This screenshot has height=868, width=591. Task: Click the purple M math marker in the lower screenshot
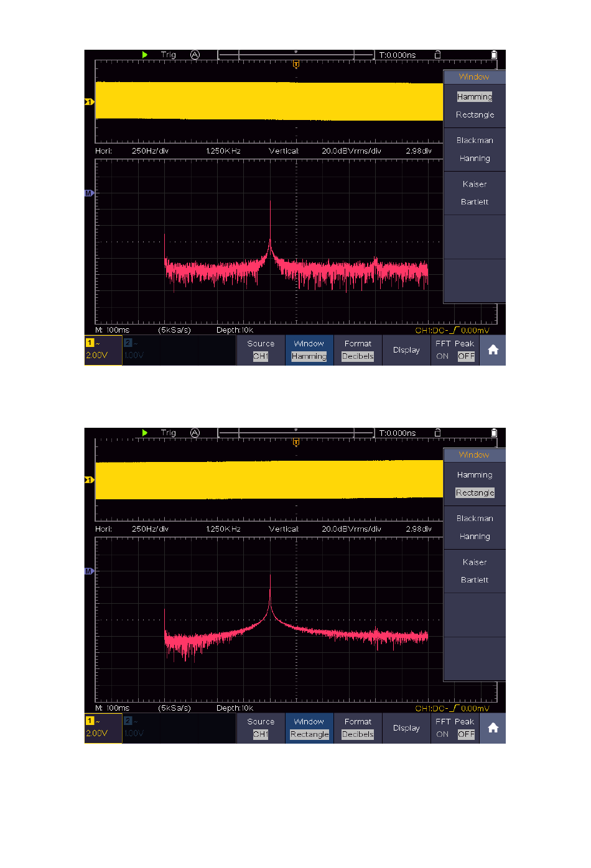pyautogui.click(x=88, y=571)
